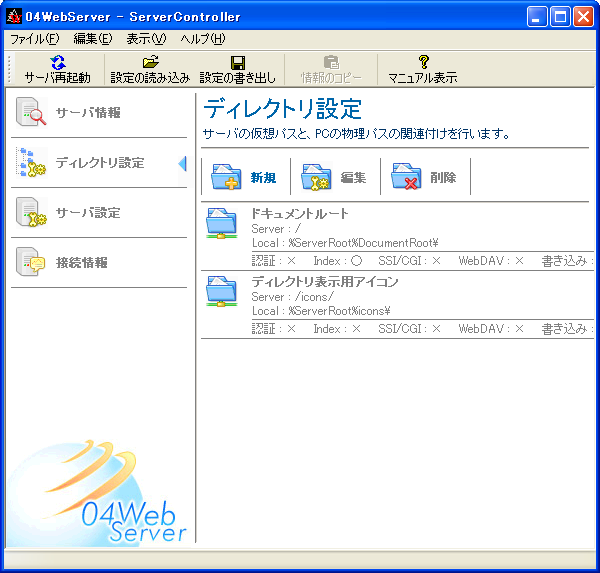Click the ディレクトリ設定 page heading

pyautogui.click(x=282, y=109)
